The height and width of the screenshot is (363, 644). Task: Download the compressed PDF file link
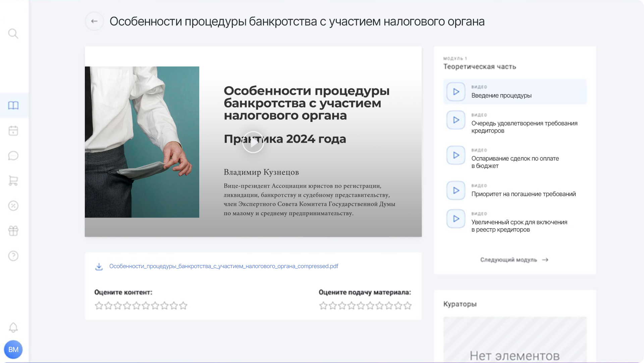[223, 266]
